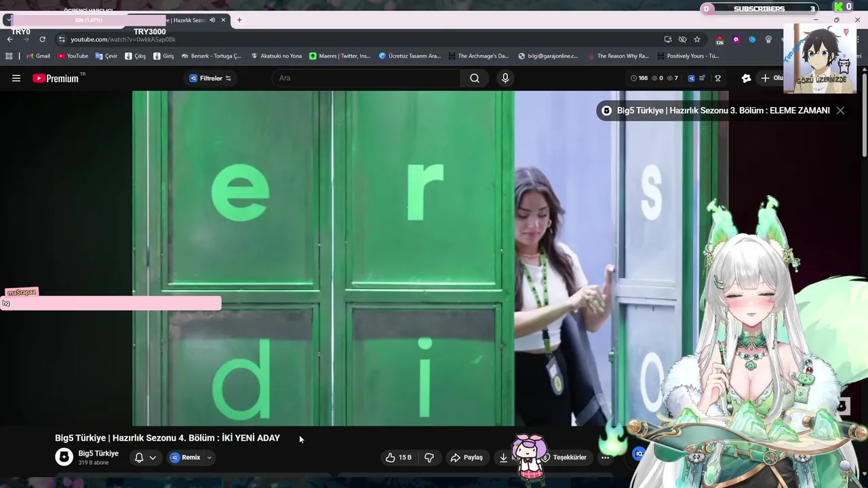Viewport: 868px width, 488px height.
Task: Click the eye counter showing 7
Action: (x=672, y=78)
